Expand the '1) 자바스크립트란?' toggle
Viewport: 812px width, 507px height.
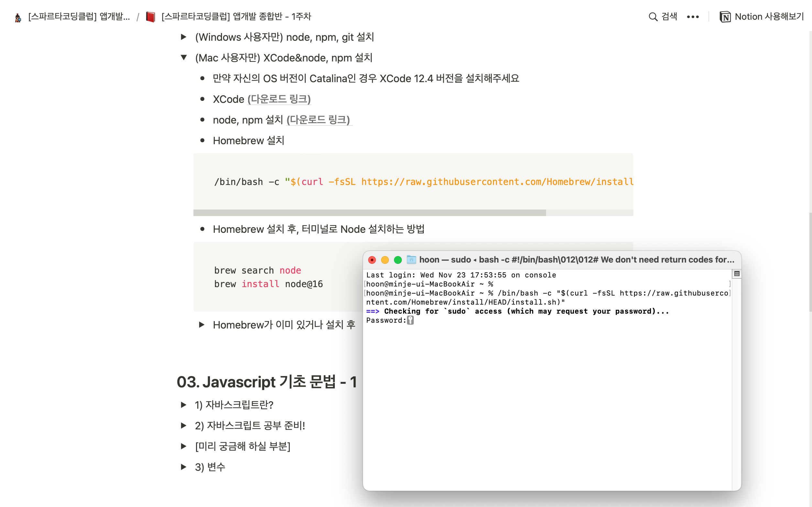(x=183, y=405)
